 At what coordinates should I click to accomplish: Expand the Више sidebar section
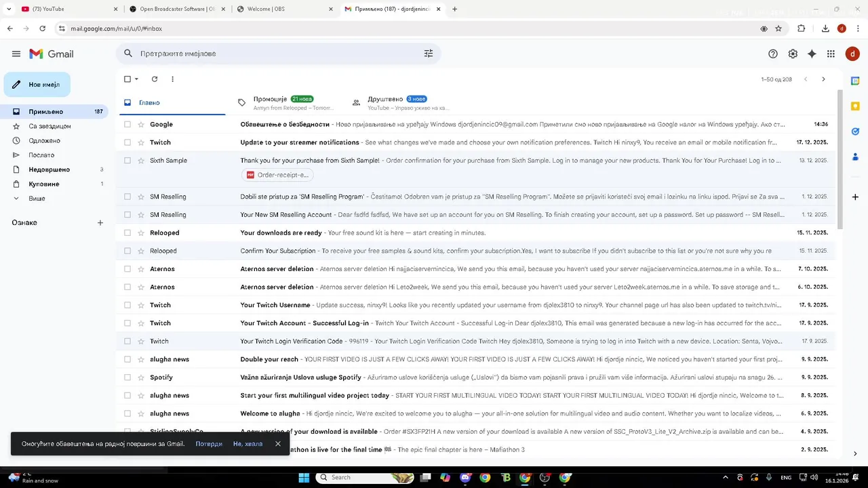click(x=37, y=199)
